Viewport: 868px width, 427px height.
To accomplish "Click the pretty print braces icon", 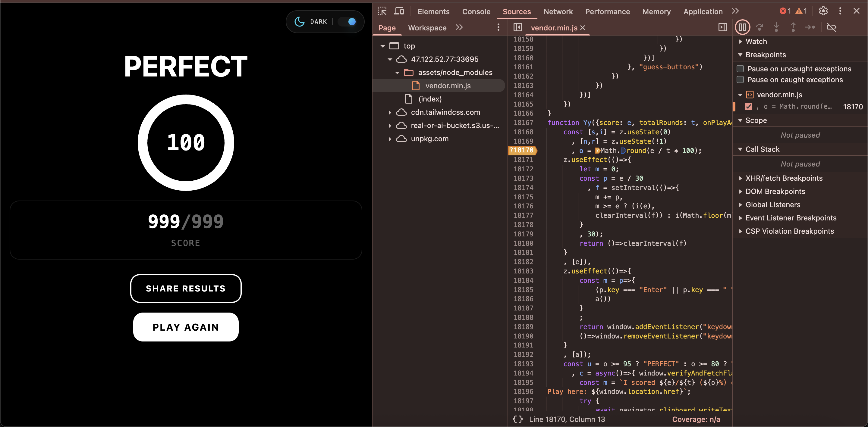I will point(517,419).
